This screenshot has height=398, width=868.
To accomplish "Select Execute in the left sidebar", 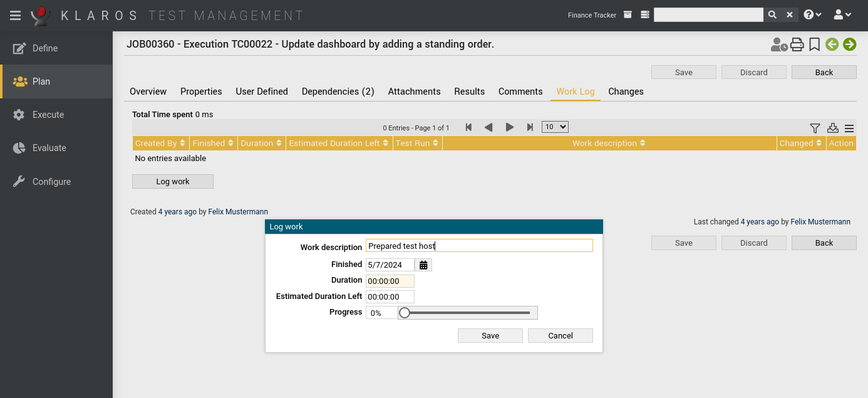I will click(48, 114).
